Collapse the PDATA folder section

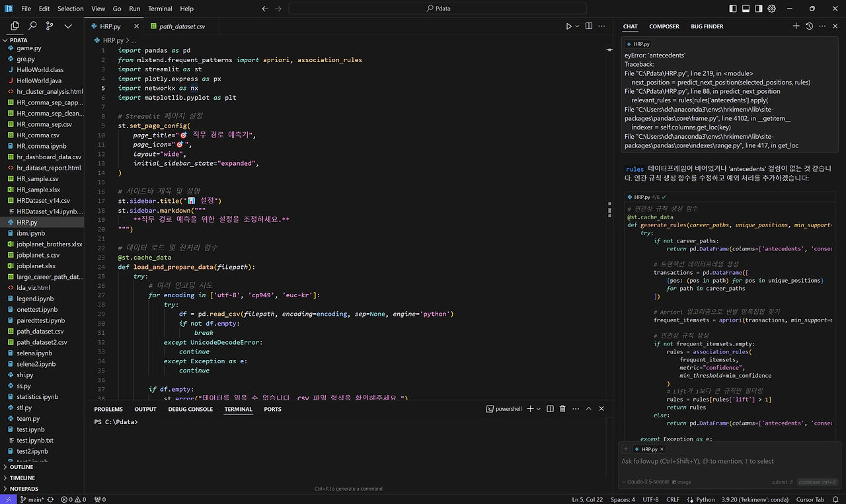(42, 40)
